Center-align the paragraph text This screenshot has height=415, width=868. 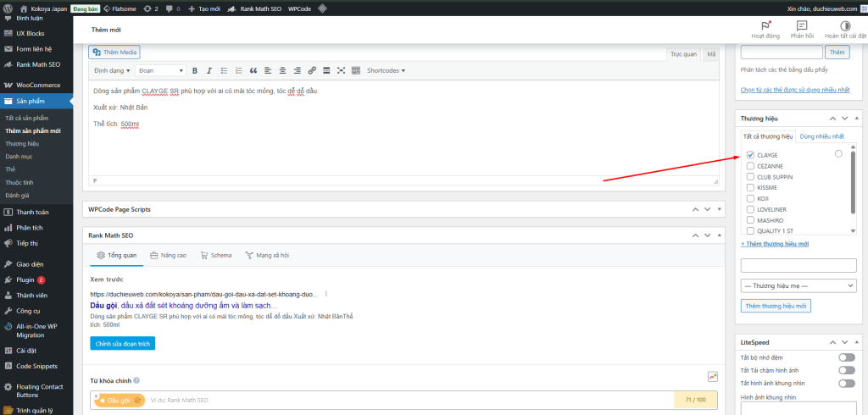click(x=283, y=70)
